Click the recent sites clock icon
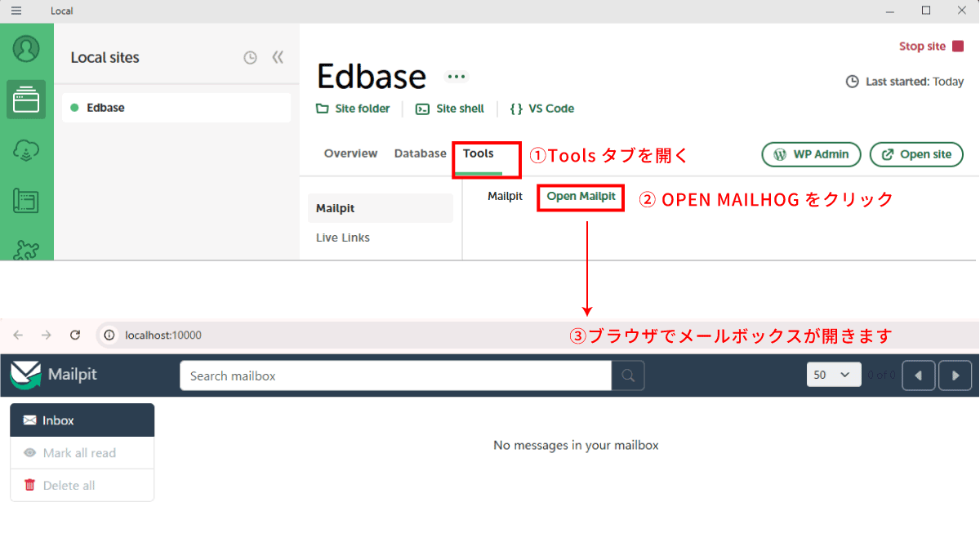 (x=251, y=58)
